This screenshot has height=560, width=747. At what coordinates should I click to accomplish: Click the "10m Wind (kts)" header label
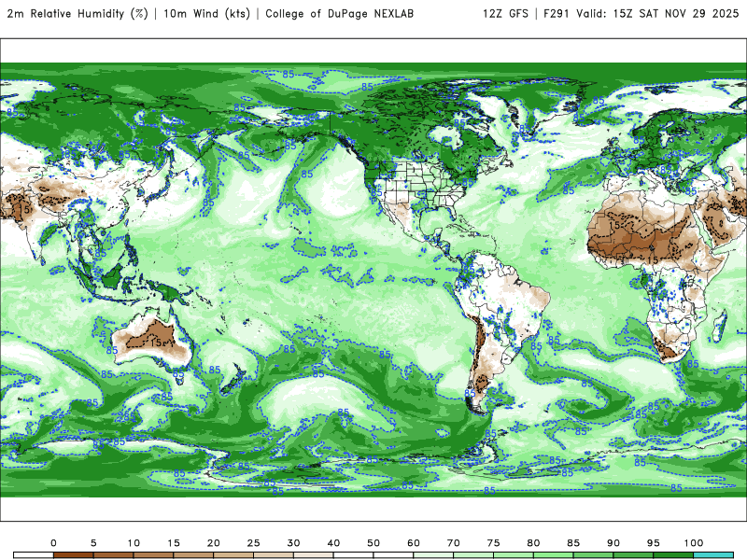(x=206, y=14)
